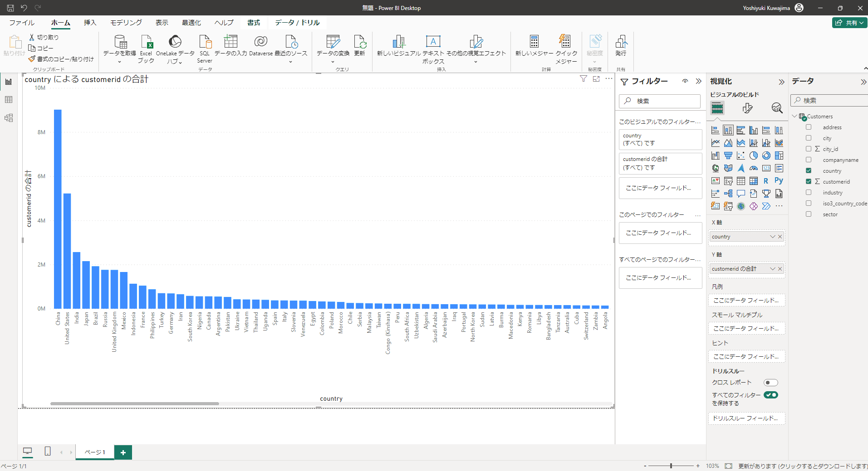
Task: Open the モデリング ribbon tab
Action: pyautogui.click(x=126, y=23)
